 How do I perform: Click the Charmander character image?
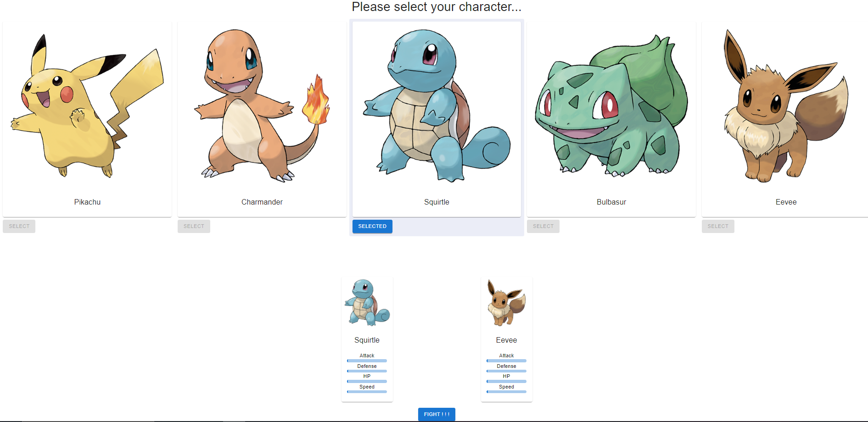tap(262, 105)
